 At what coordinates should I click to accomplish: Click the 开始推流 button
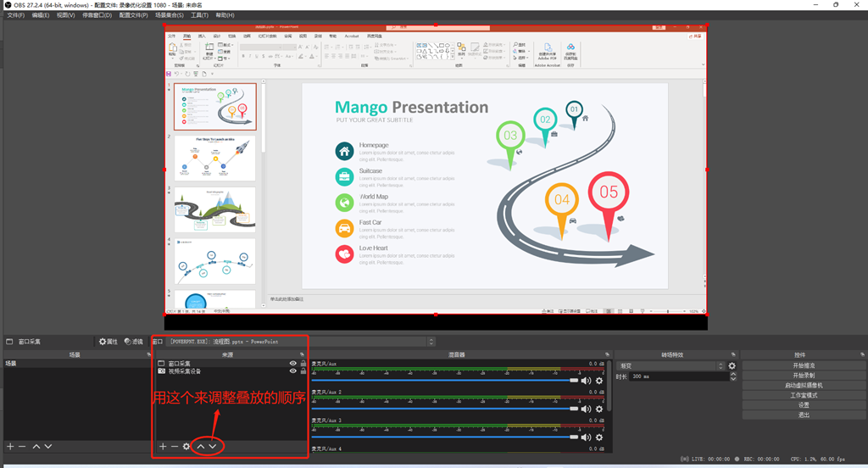pyautogui.click(x=803, y=365)
